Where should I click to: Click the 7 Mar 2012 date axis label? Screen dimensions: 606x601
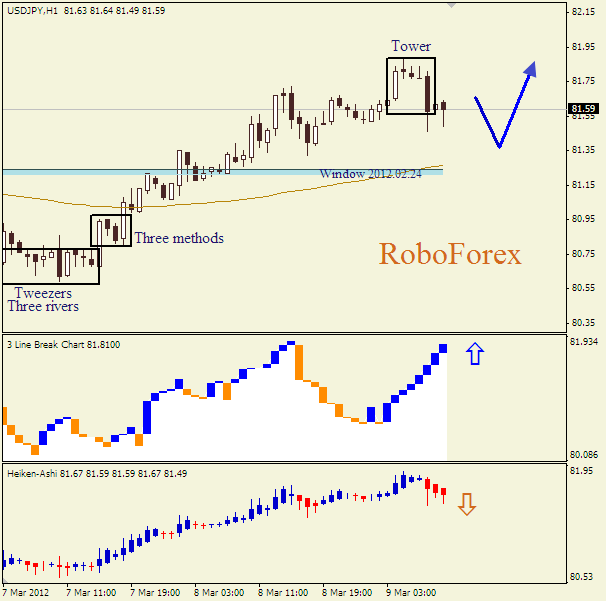tap(26, 592)
